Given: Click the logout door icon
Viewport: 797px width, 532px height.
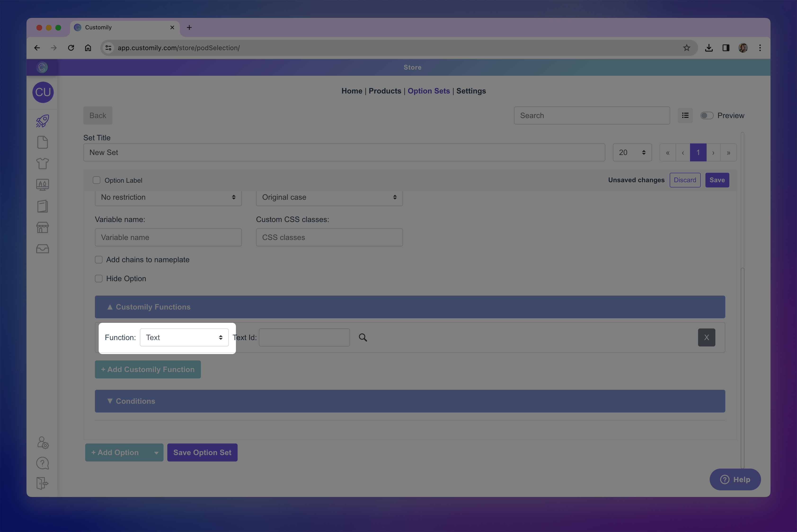Looking at the screenshot, I should click(42, 483).
